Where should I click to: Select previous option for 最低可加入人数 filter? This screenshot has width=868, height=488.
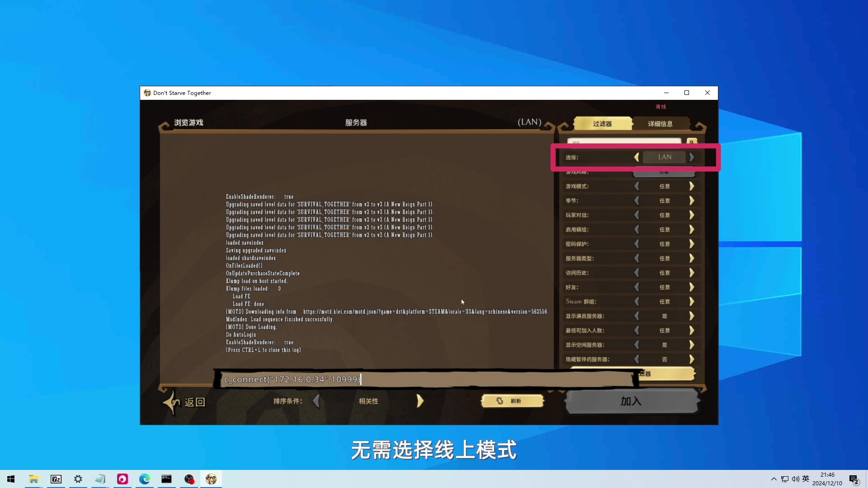coord(637,330)
